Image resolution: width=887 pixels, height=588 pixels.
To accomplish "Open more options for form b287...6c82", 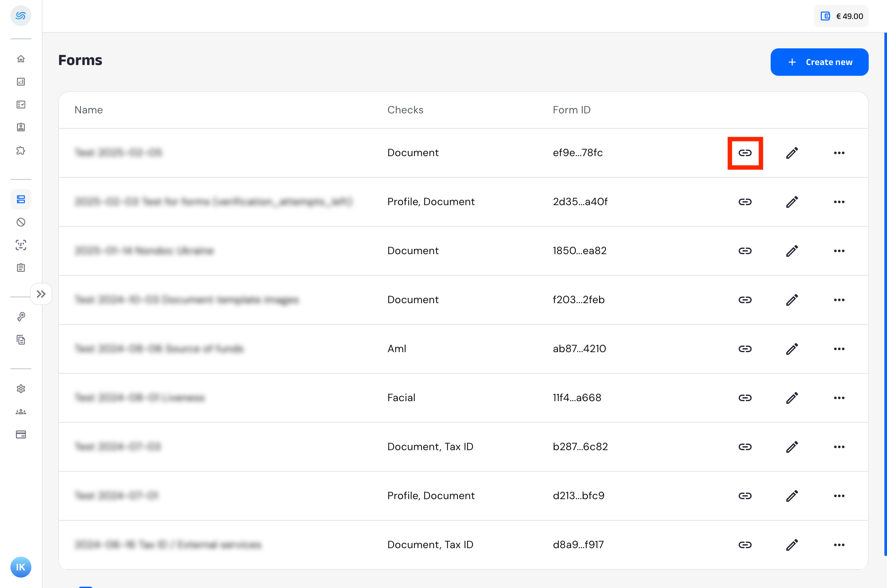I will click(839, 447).
